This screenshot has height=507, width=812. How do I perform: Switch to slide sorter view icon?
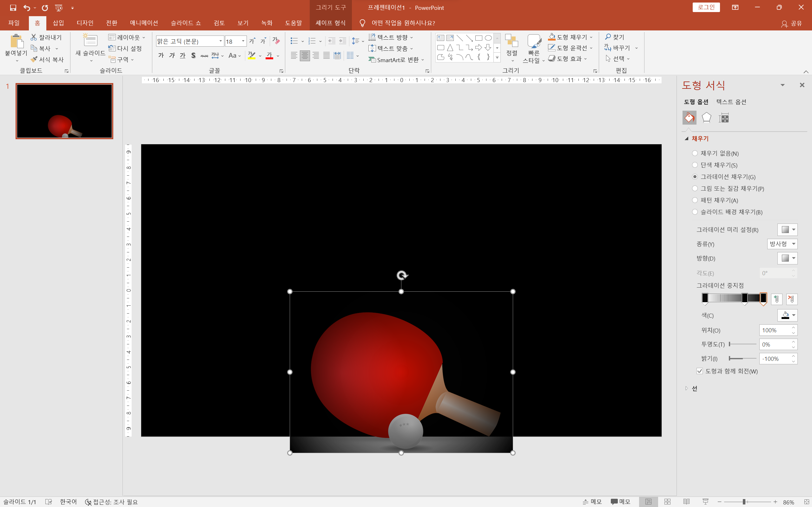coord(667,501)
